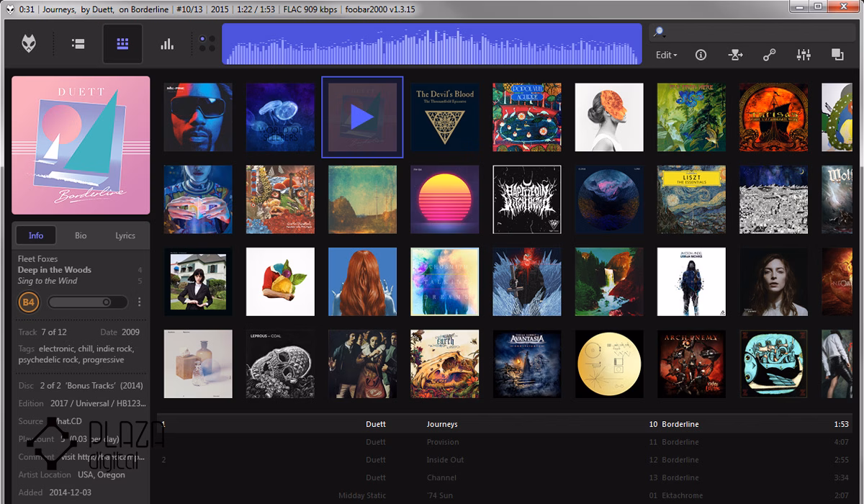Select the Leprous Coal album cover
The width and height of the screenshot is (864, 504).
(281, 364)
